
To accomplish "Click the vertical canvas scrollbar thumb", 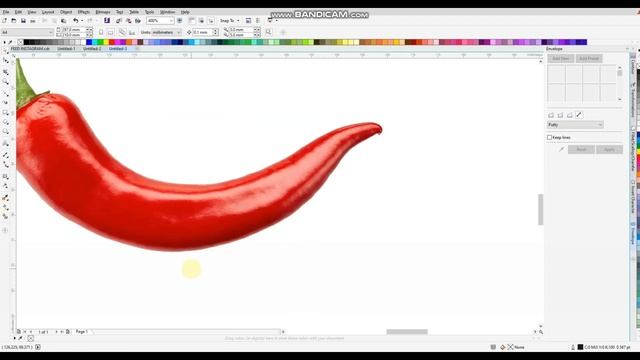I will click(x=541, y=209).
